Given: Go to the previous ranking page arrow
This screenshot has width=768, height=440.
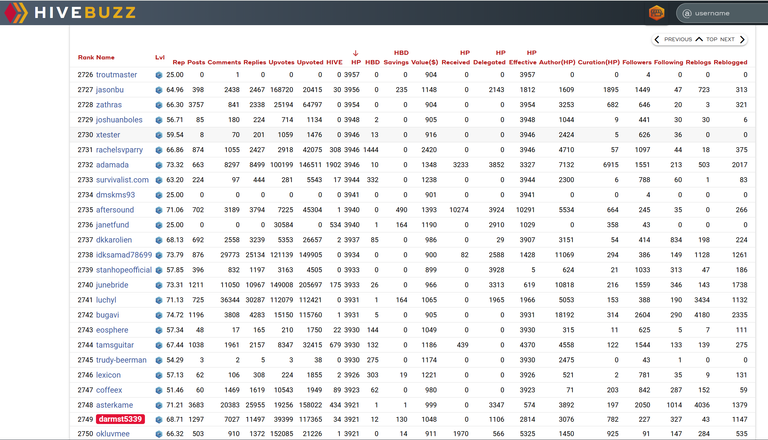Looking at the screenshot, I should click(x=657, y=39).
